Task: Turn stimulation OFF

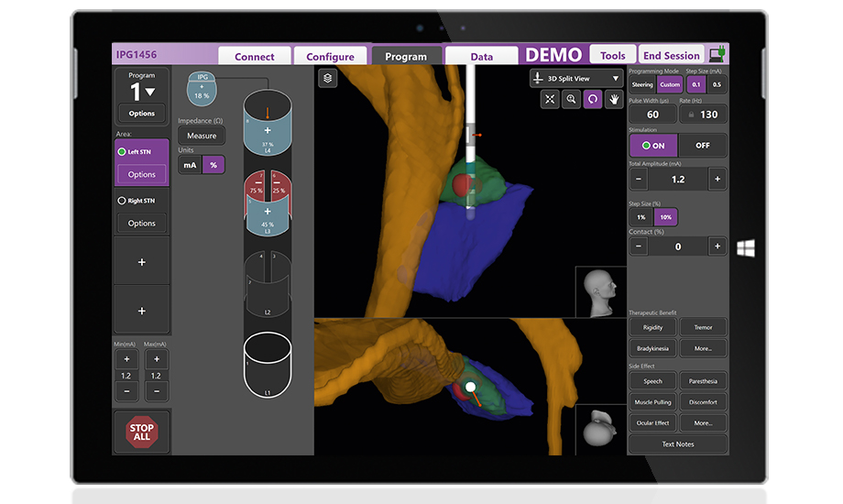Action: [702, 146]
